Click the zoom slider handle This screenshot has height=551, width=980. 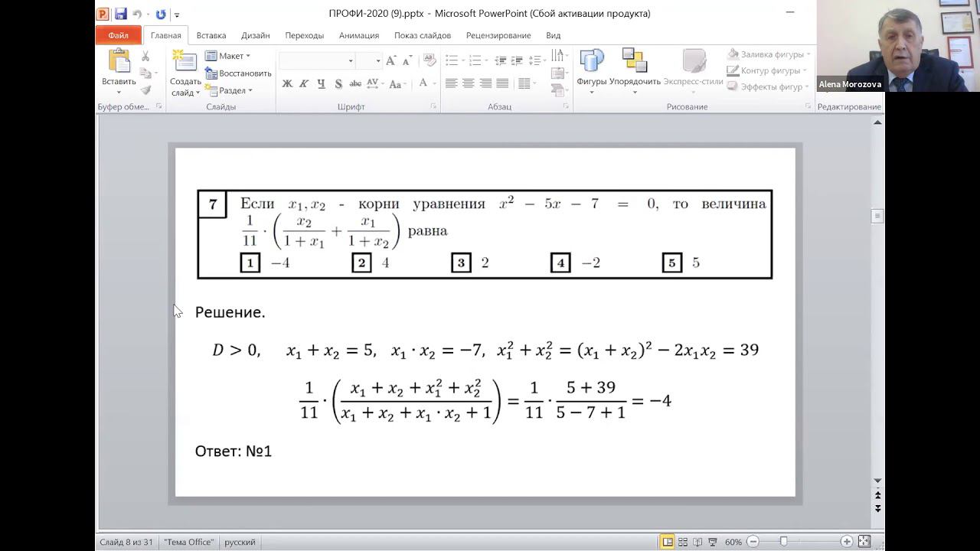point(783,542)
